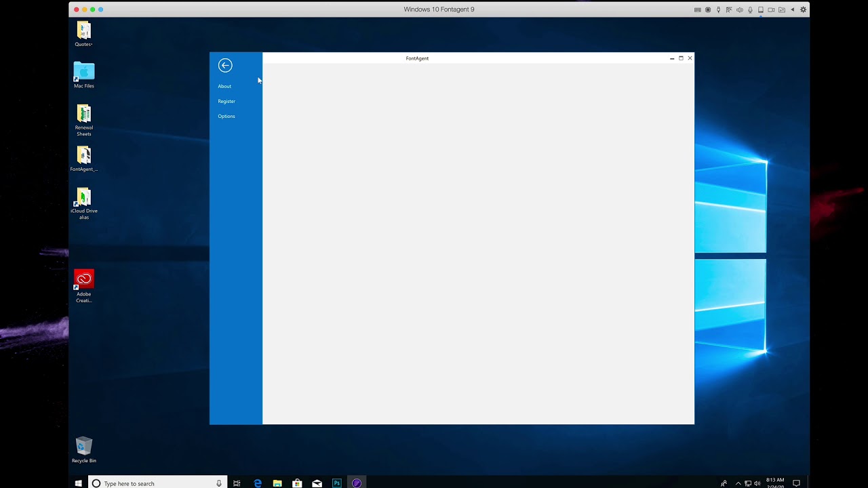The image size is (868, 488).
Task: Open the Mail app on the taskbar
Action: click(x=317, y=483)
